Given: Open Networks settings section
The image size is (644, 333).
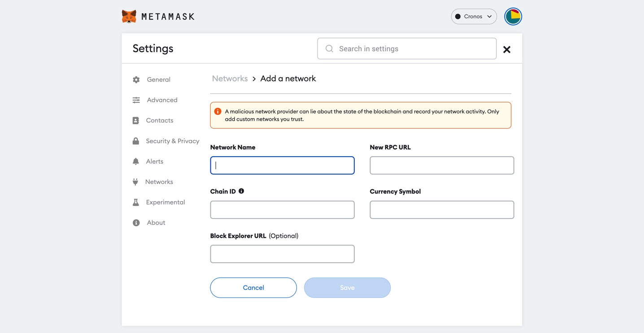Looking at the screenshot, I should (159, 182).
